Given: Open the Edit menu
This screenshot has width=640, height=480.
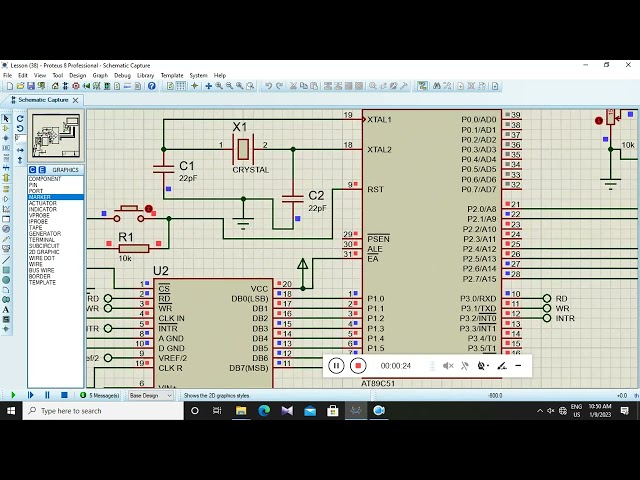Looking at the screenshot, I should tap(23, 76).
